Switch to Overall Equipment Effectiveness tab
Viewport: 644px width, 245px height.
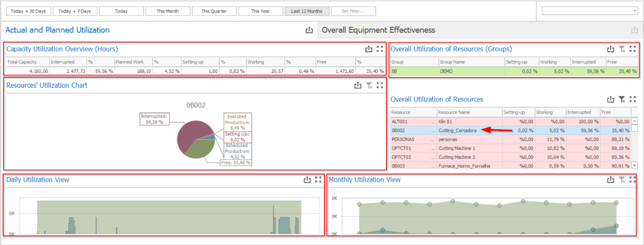click(378, 30)
